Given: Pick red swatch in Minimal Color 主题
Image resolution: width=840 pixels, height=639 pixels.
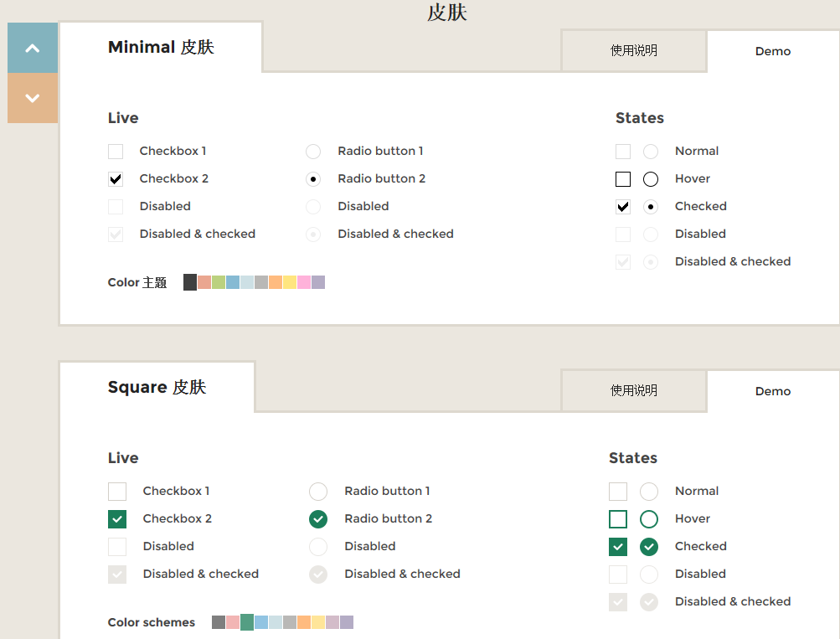Looking at the screenshot, I should point(204,282).
